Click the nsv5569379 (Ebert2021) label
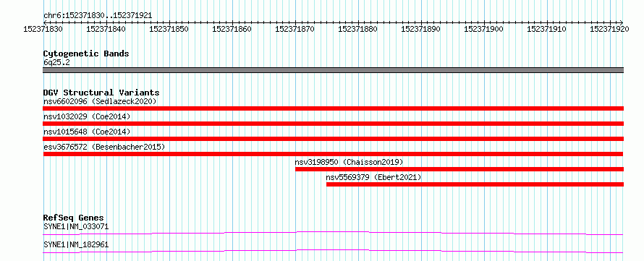644x261 pixels. coord(374,177)
